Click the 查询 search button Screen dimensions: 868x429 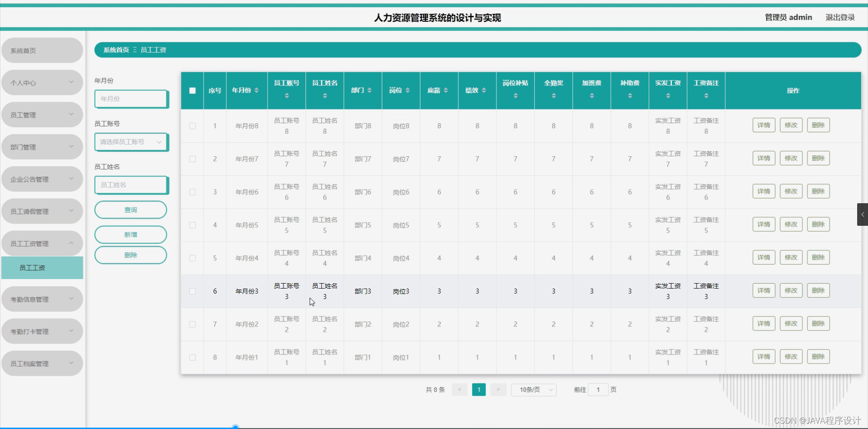tap(131, 210)
